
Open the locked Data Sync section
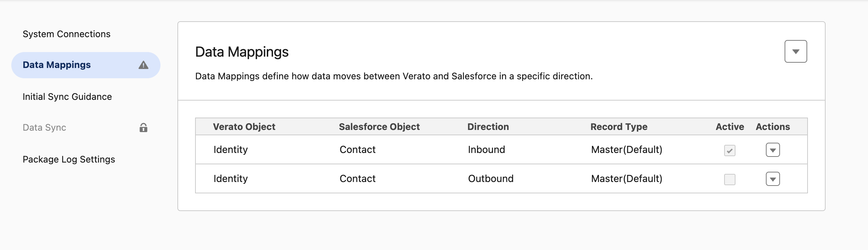45,127
